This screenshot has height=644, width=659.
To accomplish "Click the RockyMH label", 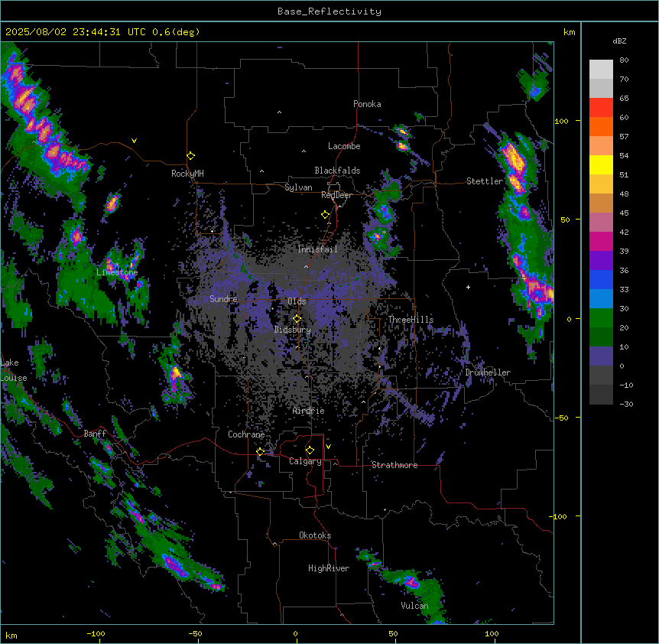I will coord(187,174).
